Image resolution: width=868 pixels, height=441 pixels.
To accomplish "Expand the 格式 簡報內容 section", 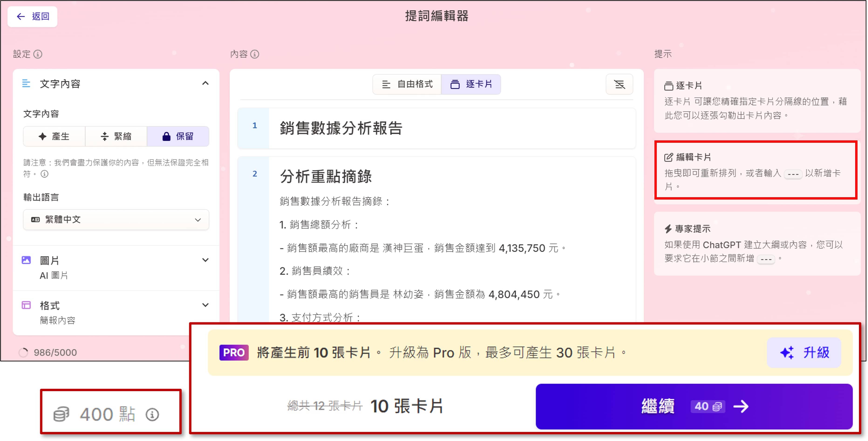I will 205,305.
